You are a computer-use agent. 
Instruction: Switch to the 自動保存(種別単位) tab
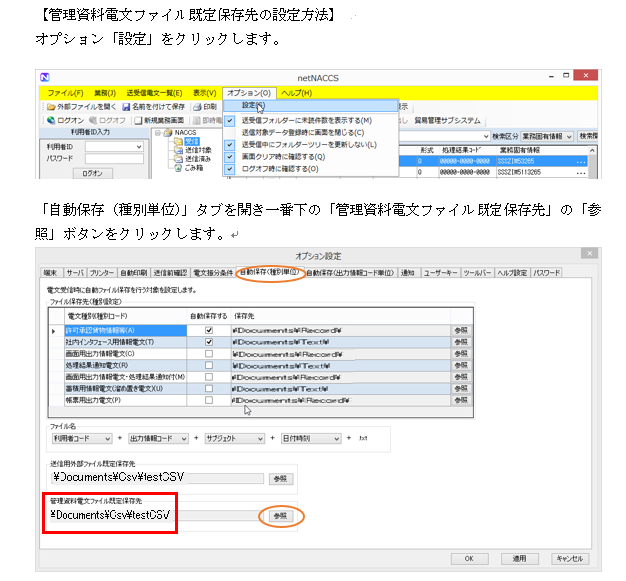click(269, 272)
